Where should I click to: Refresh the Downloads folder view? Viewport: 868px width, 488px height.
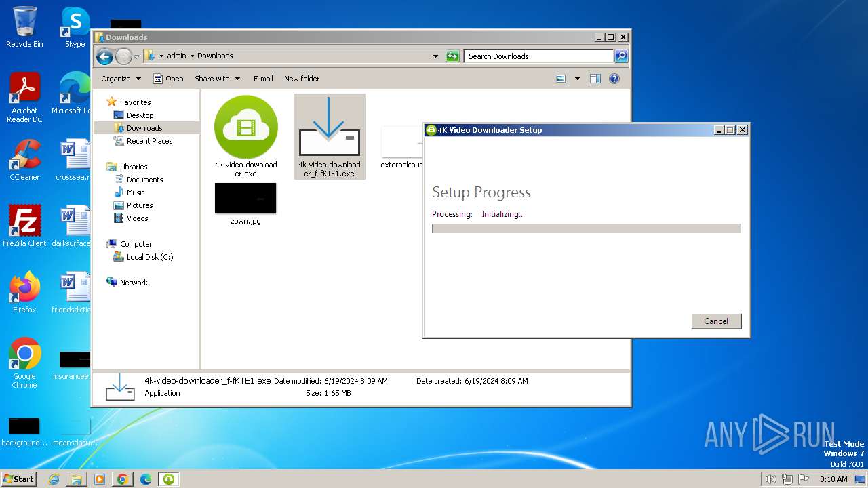452,56
